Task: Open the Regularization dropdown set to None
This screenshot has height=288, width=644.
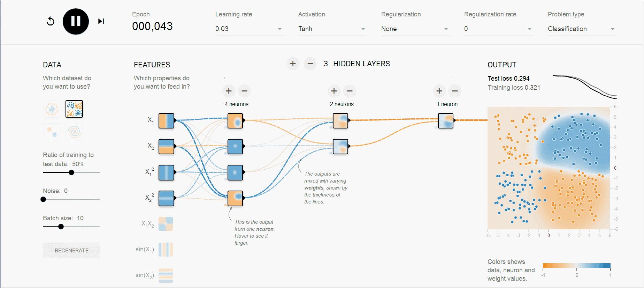Action: pos(415,29)
